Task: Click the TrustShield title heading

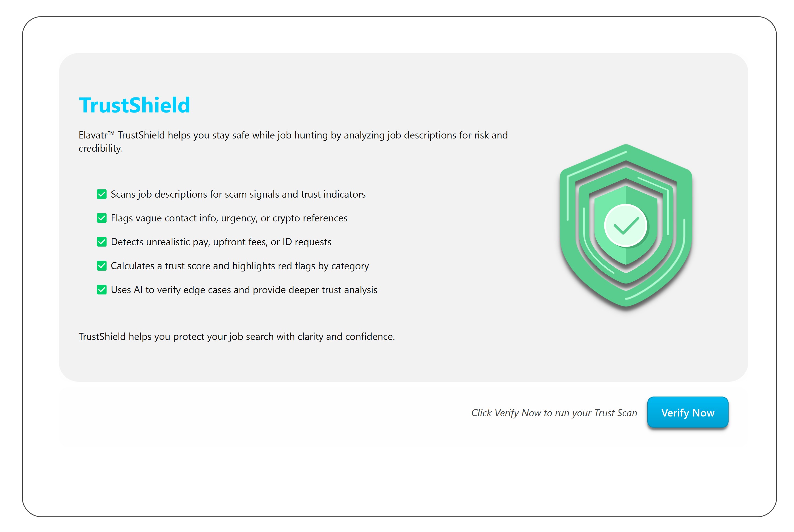Action: (134, 105)
